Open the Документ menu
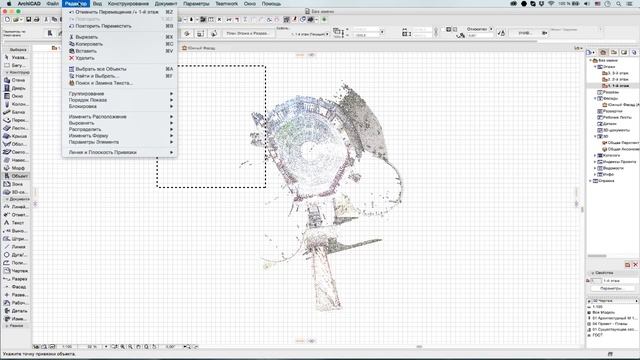 click(166, 4)
